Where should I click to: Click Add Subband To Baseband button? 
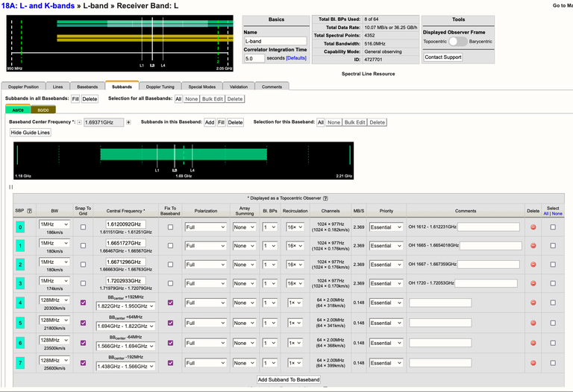pyautogui.click(x=289, y=379)
